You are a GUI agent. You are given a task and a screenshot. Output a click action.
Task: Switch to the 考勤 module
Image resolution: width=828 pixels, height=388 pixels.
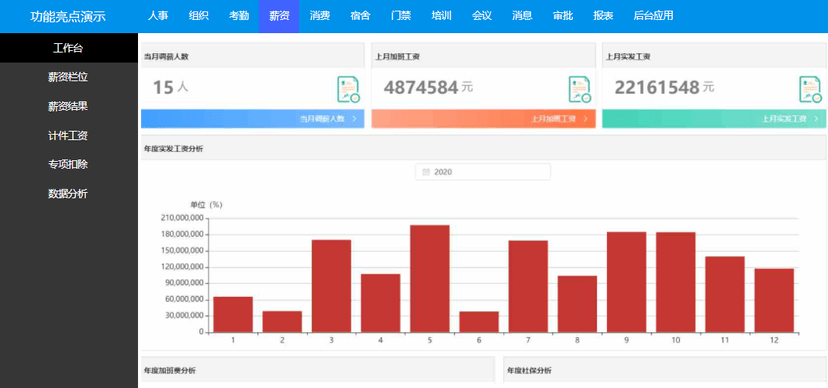tap(239, 16)
